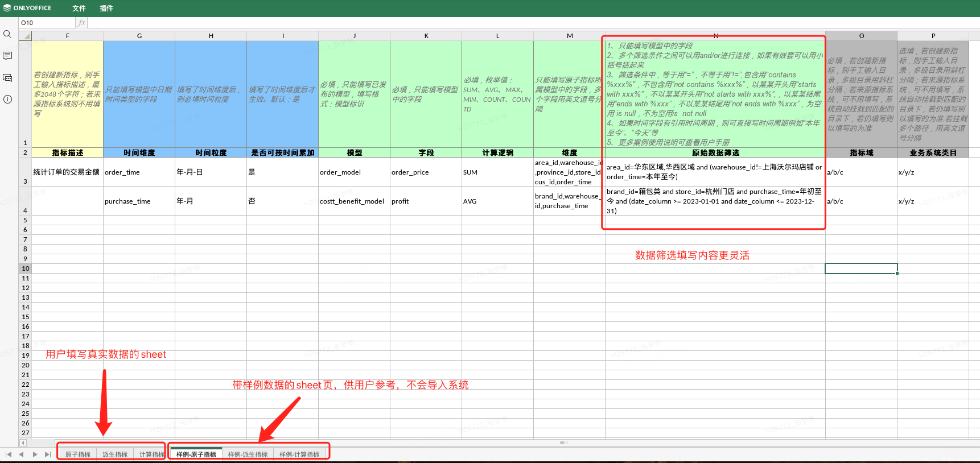Click the horizontal scrollbar thumb
Image resolution: width=980 pixels, height=463 pixels.
point(563,443)
